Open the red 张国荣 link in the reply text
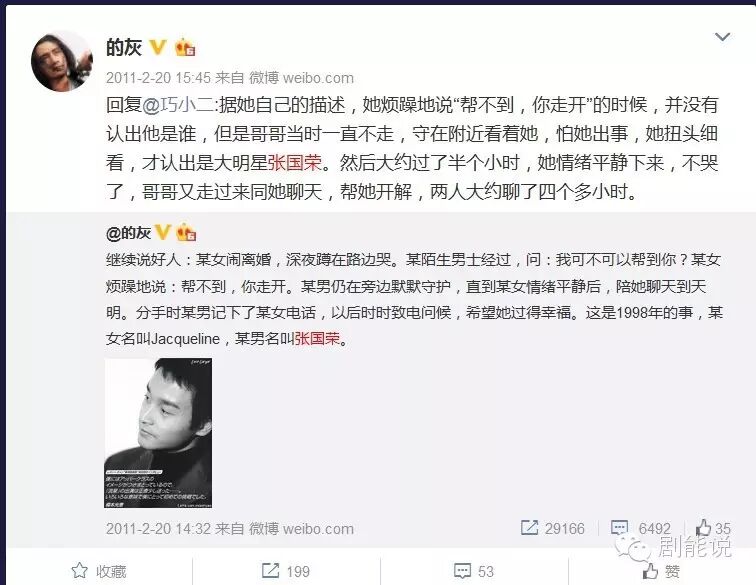This screenshot has height=585, width=756. 295,163
